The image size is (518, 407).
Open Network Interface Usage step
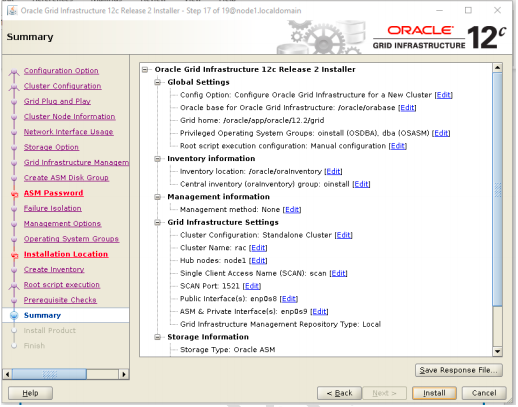pos(68,132)
